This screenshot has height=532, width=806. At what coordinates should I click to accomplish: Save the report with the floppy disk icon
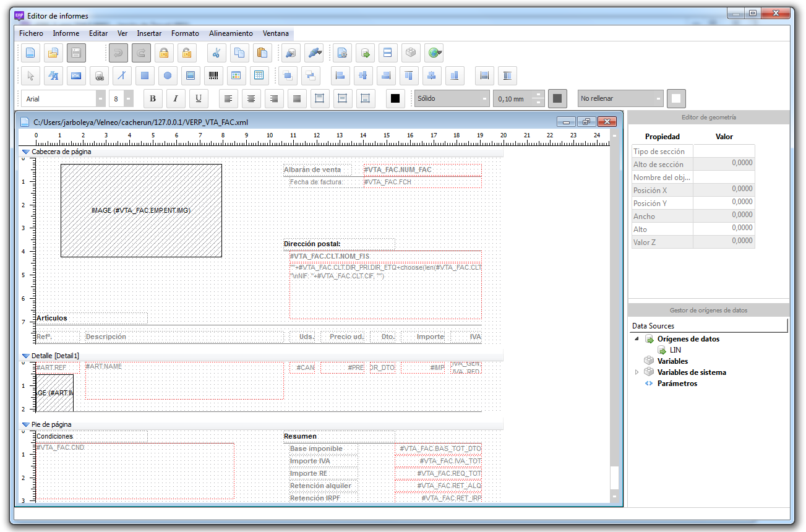coord(76,53)
